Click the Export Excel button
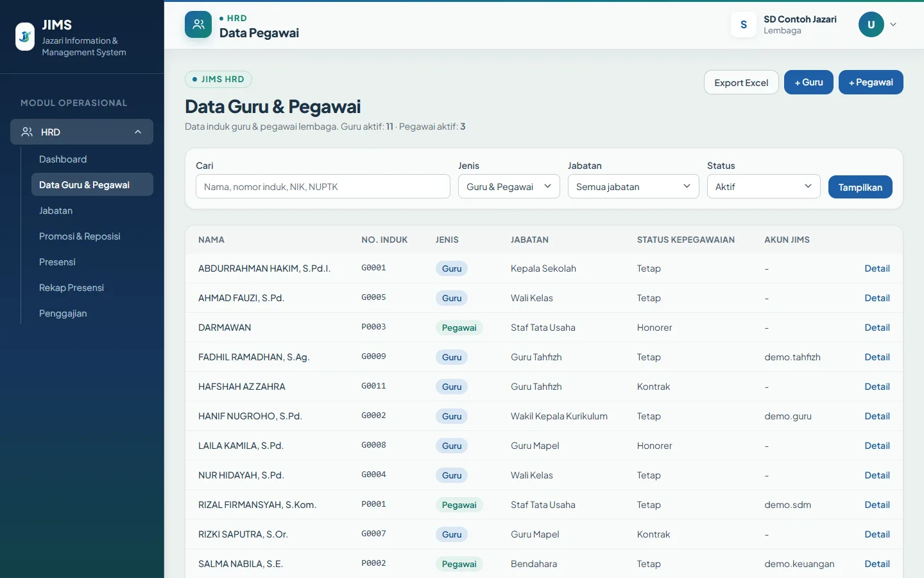 tap(741, 82)
